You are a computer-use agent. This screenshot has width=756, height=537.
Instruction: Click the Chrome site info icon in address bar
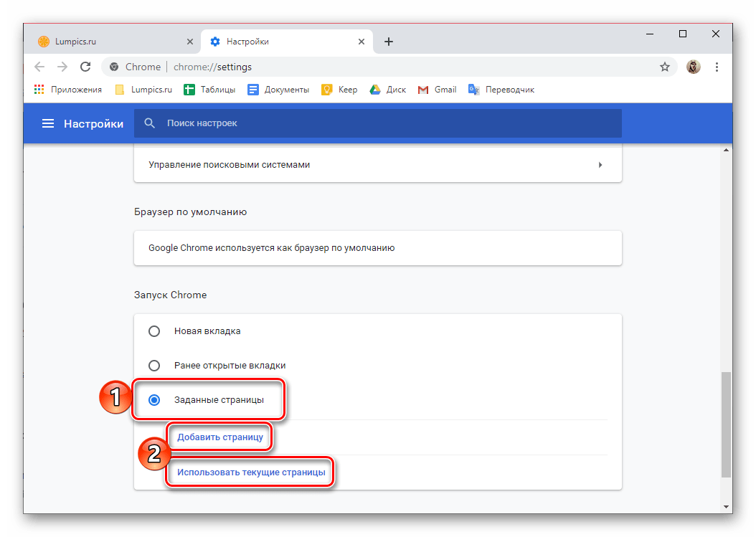114,67
